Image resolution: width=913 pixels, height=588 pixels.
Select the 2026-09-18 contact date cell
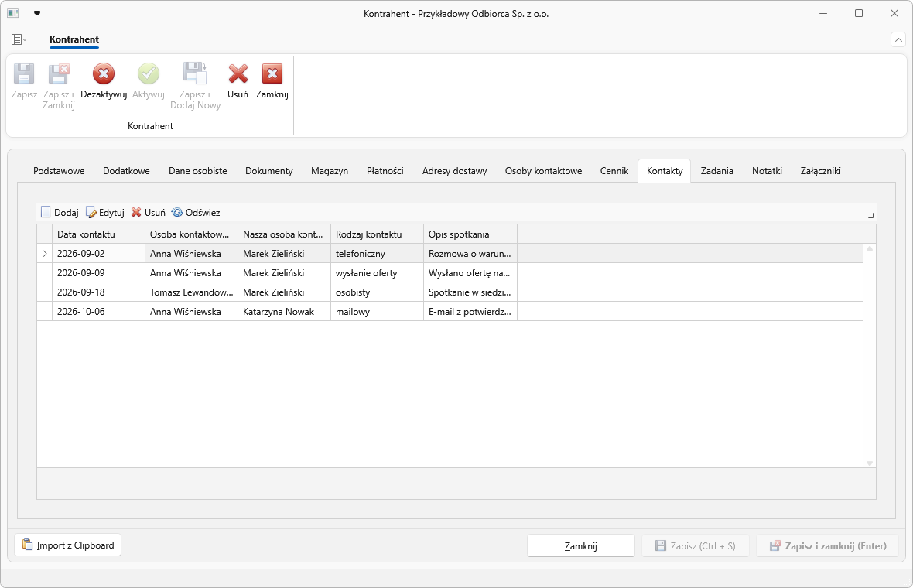pos(98,292)
